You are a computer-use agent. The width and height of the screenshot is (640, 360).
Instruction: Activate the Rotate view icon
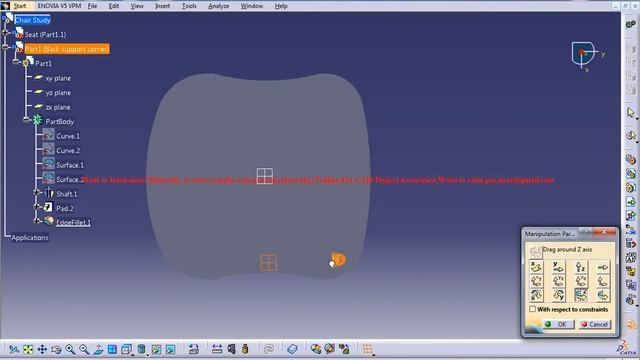pos(56,349)
